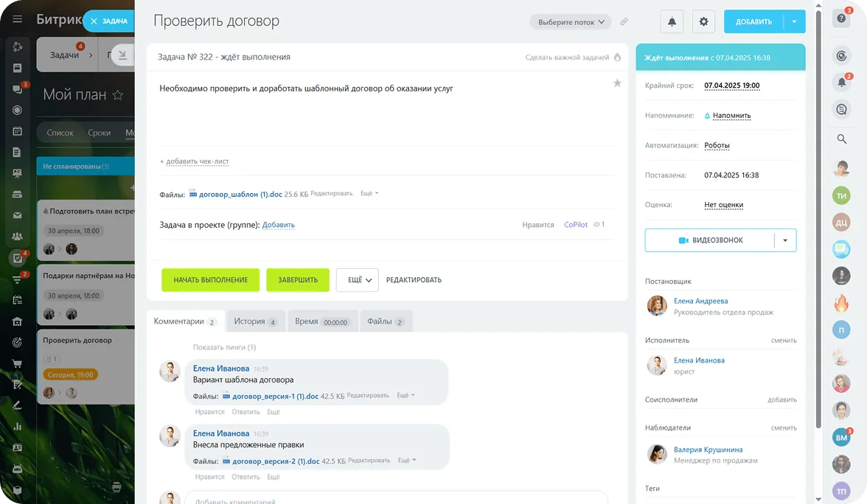This screenshot has height=504, width=867.
Task: Click the ЗАВЕРШИТЬ button
Action: (x=297, y=280)
